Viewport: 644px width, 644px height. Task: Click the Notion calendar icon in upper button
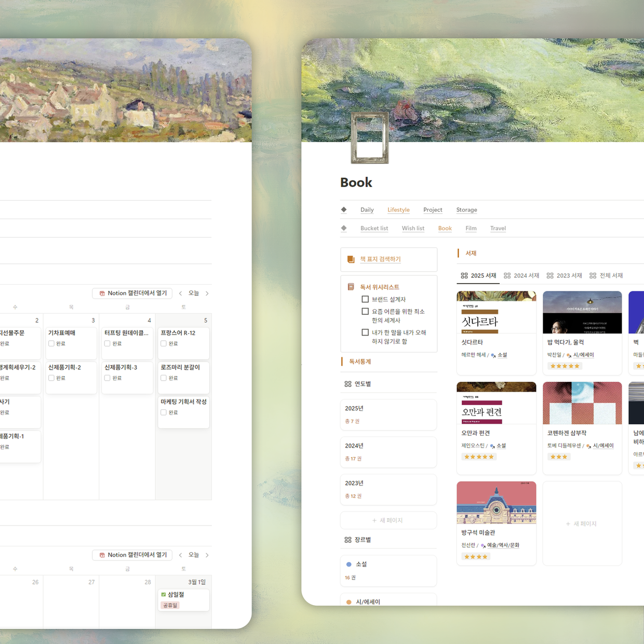click(x=102, y=293)
